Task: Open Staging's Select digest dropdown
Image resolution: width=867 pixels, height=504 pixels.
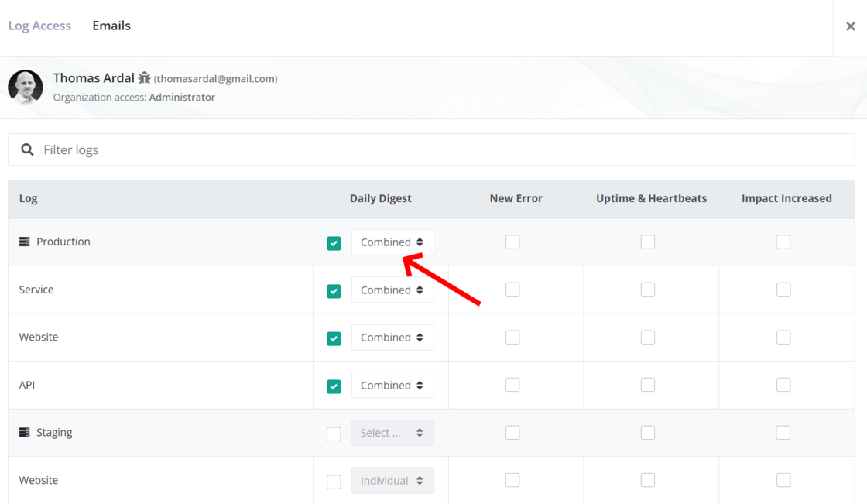Action: point(392,433)
